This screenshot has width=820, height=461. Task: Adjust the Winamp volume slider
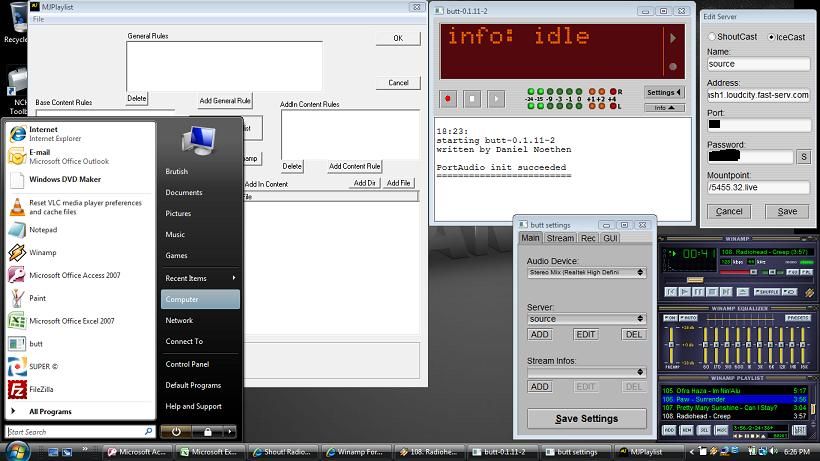click(x=738, y=272)
